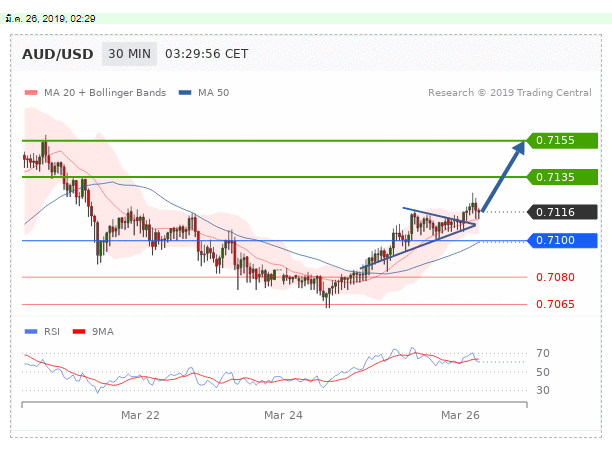
Task: Click the RSI 70 axis value
Action: 543,353
